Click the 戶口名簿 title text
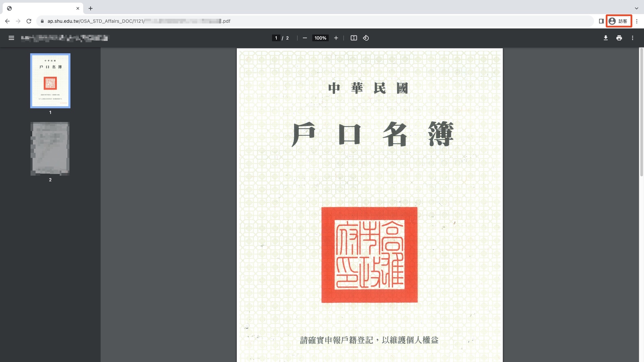644x362 pixels. click(x=373, y=134)
